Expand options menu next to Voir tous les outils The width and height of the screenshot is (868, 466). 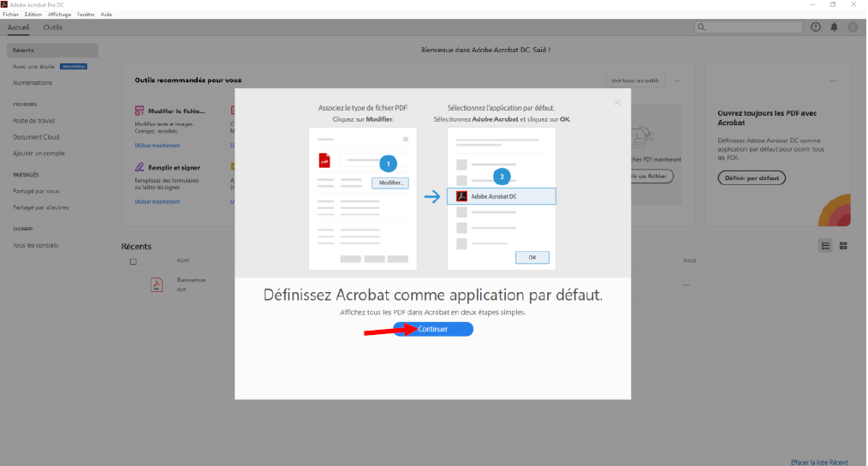coord(677,80)
